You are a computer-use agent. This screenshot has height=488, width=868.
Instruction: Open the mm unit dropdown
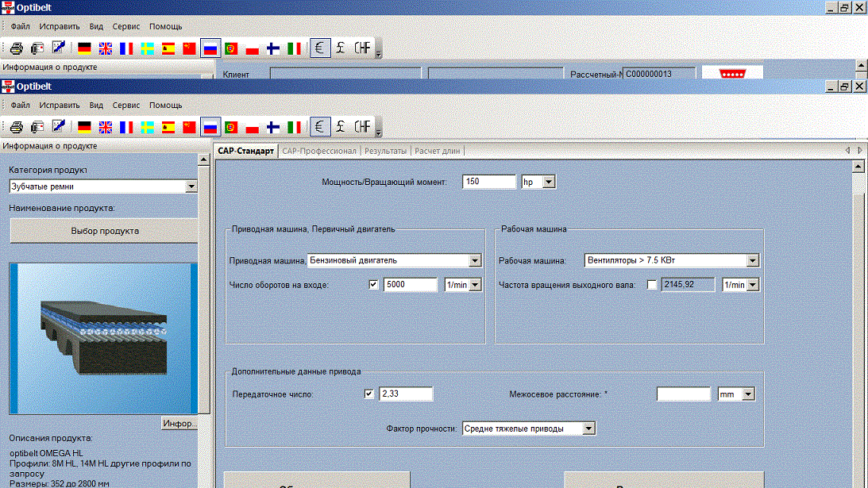(748, 394)
